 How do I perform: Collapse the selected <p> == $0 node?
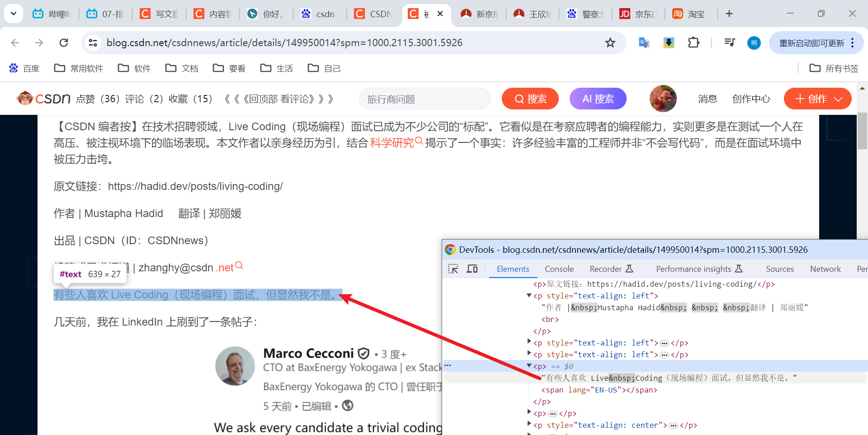pos(529,366)
